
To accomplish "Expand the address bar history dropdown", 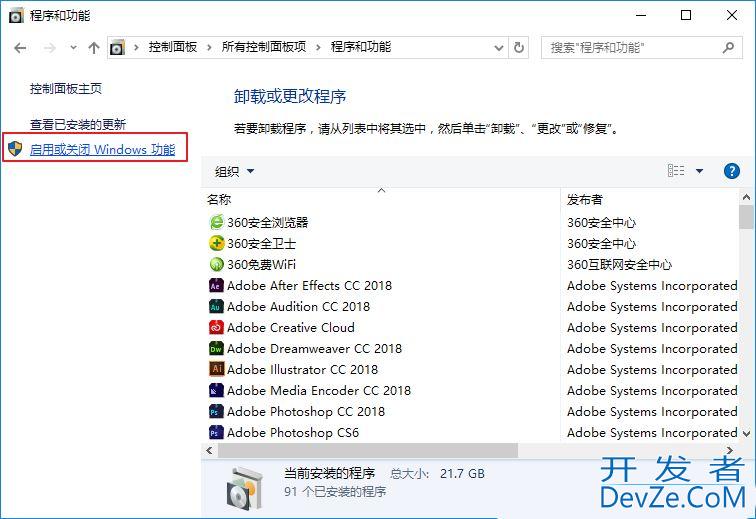I will (x=499, y=48).
